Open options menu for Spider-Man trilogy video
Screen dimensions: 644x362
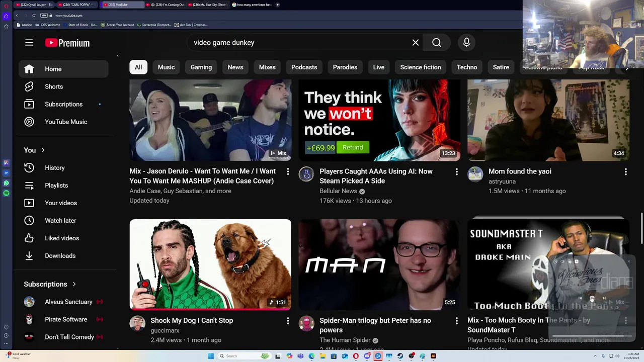[457, 321]
